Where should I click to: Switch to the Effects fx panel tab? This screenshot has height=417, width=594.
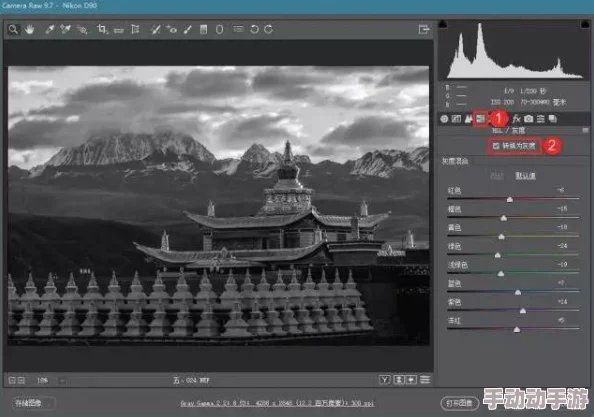[x=516, y=119]
